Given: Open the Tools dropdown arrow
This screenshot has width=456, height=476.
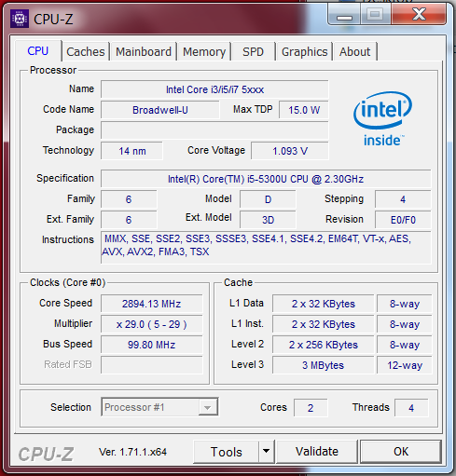Looking at the screenshot, I should tap(266, 451).
